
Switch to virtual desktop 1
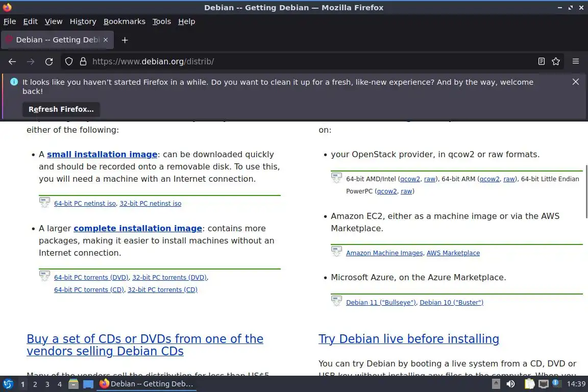(23, 384)
